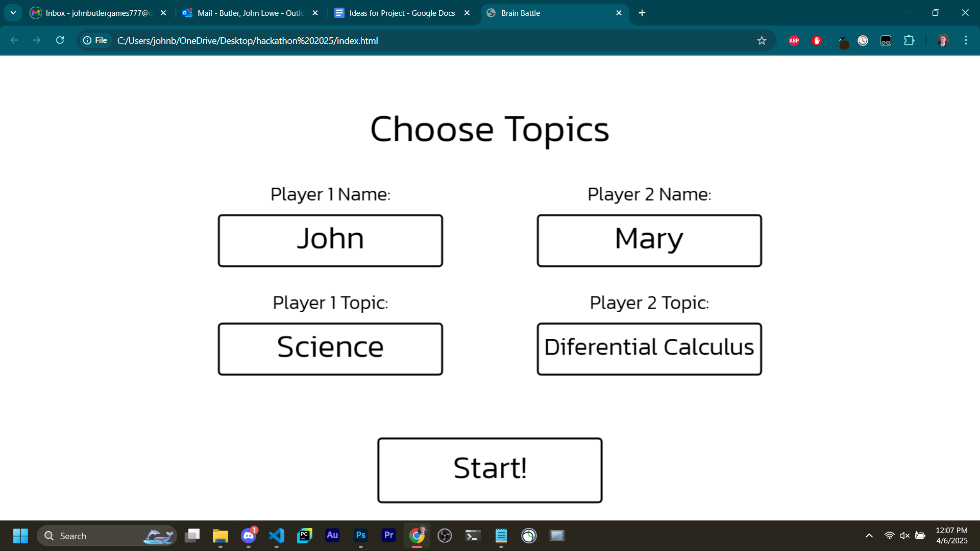The image size is (980, 551).
Task: Open the AdBlock Plus extension icon
Action: coord(794,40)
